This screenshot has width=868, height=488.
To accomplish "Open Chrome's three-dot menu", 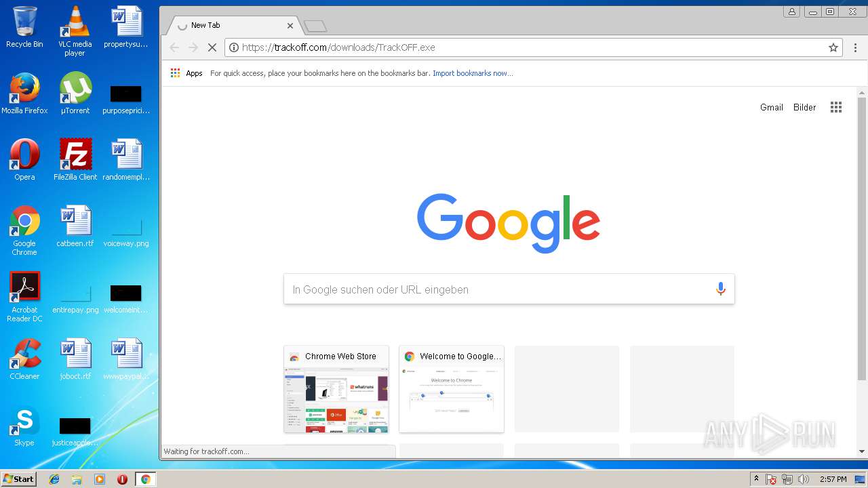I will (855, 47).
